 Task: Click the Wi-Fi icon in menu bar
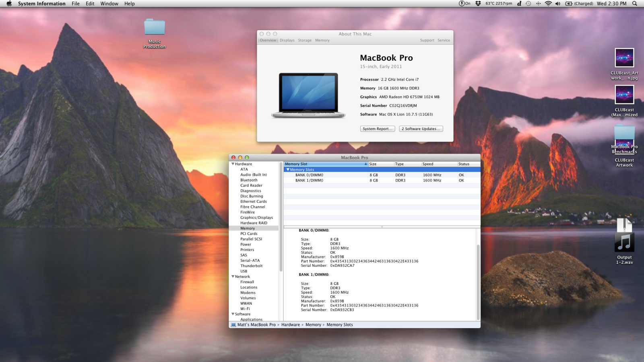click(x=548, y=4)
